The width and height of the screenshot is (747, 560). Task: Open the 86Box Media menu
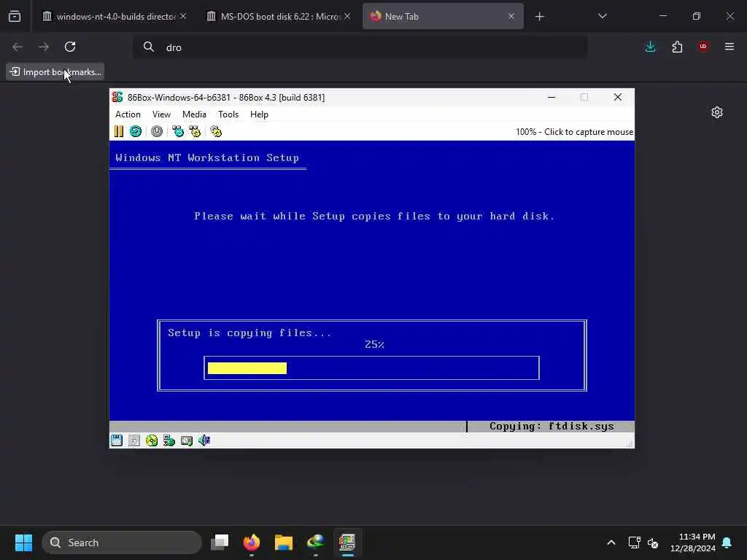(x=194, y=114)
